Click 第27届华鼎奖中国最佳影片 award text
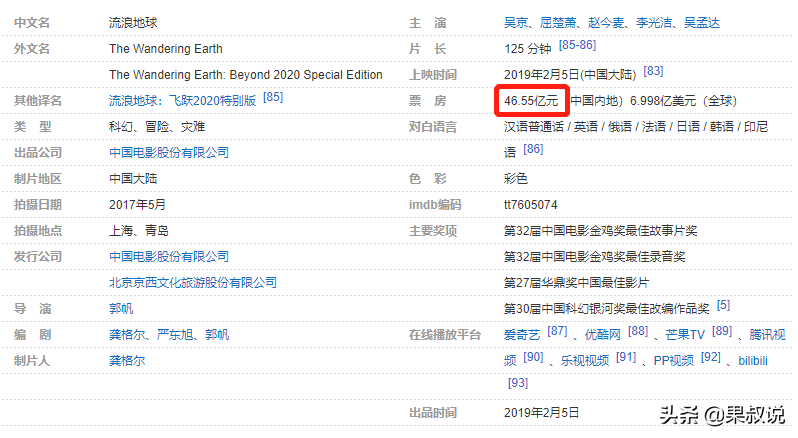Viewport: 798px width, 438px height. tap(577, 283)
